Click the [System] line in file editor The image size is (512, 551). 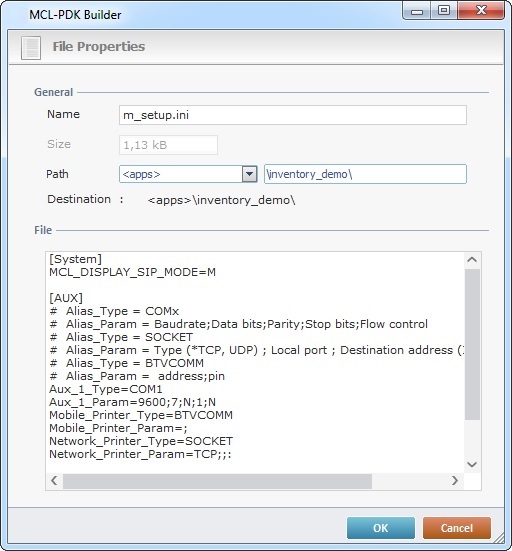76,259
